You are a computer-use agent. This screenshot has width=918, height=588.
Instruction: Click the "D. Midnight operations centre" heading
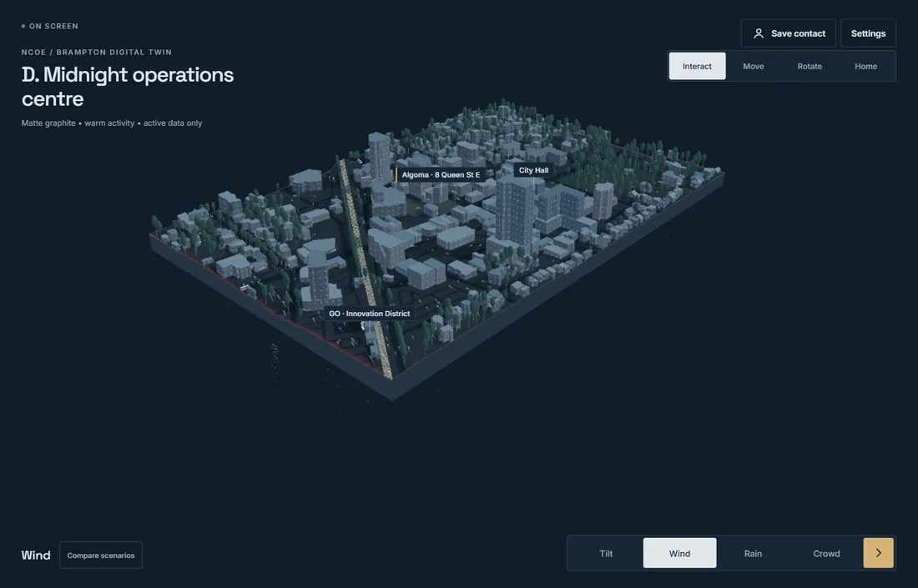(128, 87)
